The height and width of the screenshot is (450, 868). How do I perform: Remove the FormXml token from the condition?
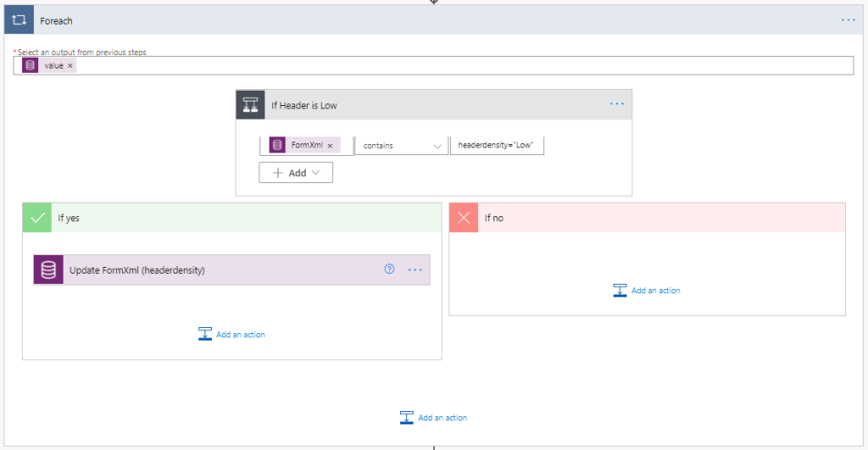[x=329, y=146]
